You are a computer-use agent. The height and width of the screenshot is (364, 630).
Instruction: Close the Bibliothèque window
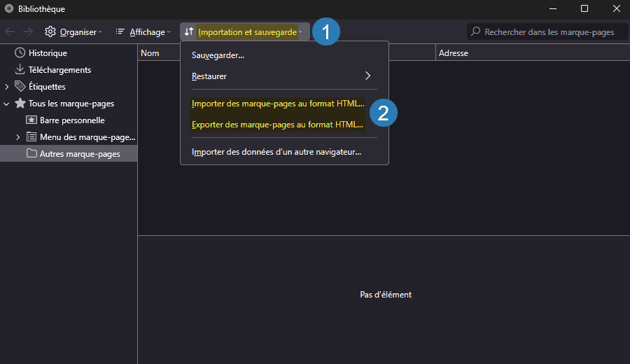(x=616, y=8)
